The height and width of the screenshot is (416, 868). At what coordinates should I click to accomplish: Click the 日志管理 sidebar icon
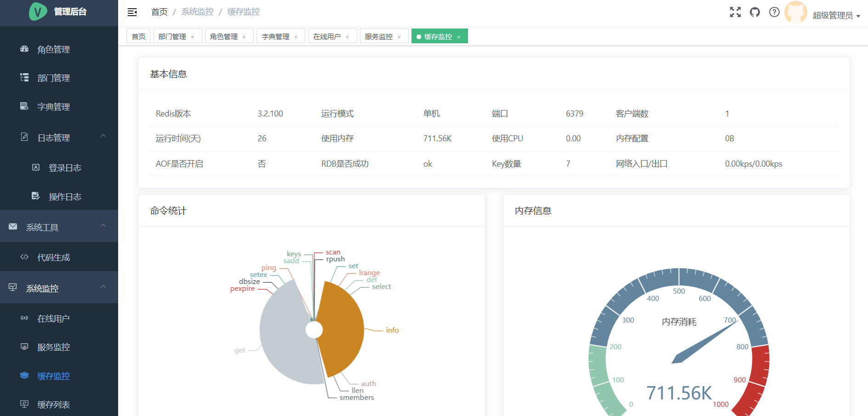coord(24,137)
